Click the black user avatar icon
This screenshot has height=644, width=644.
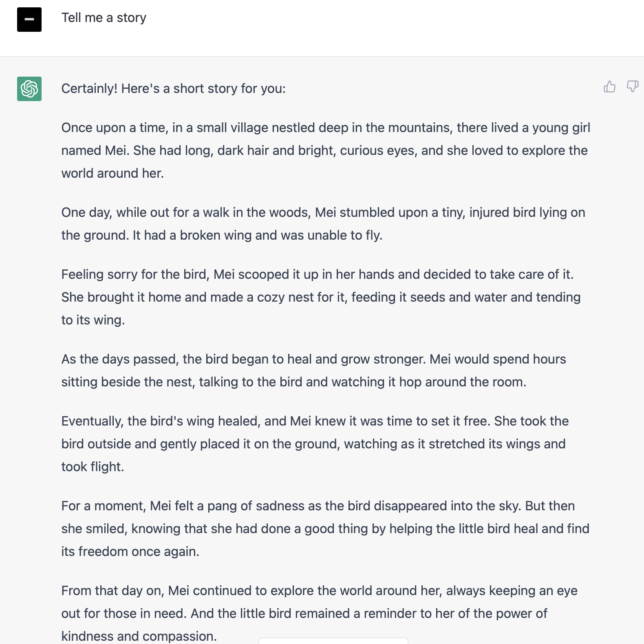pyautogui.click(x=29, y=20)
